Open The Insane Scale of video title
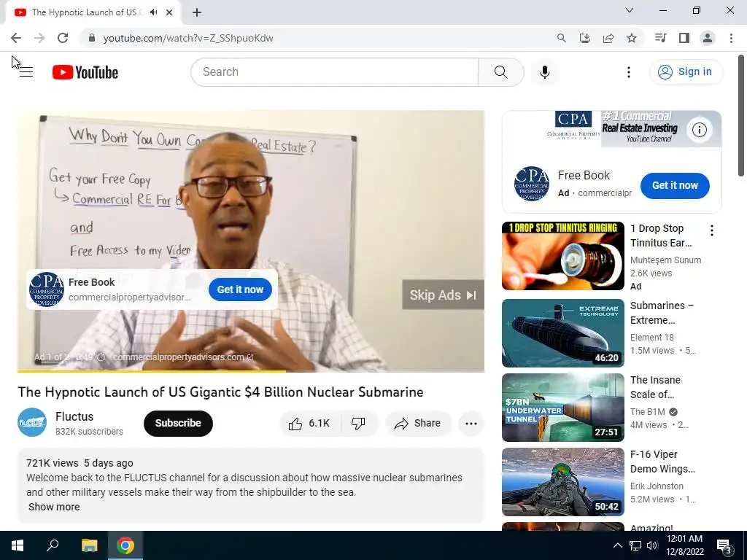747x560 pixels. click(x=655, y=387)
